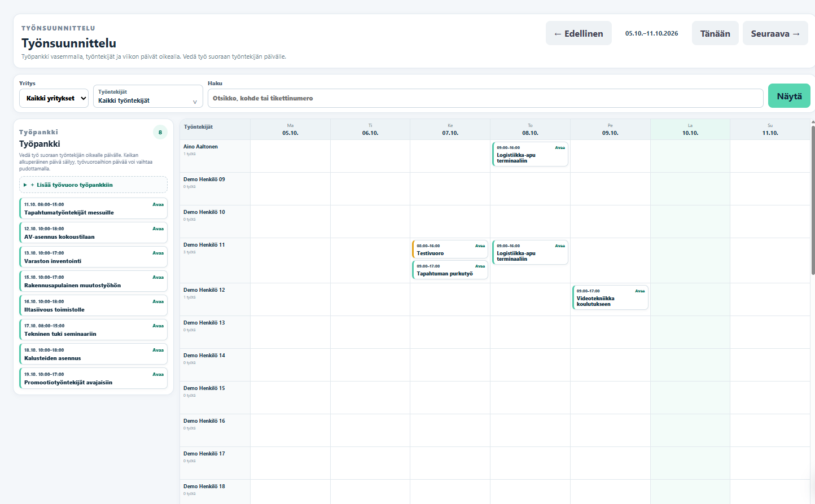Select Aino Aaltonen's Logistiikka-apu terminaaliin shift

coord(530,154)
